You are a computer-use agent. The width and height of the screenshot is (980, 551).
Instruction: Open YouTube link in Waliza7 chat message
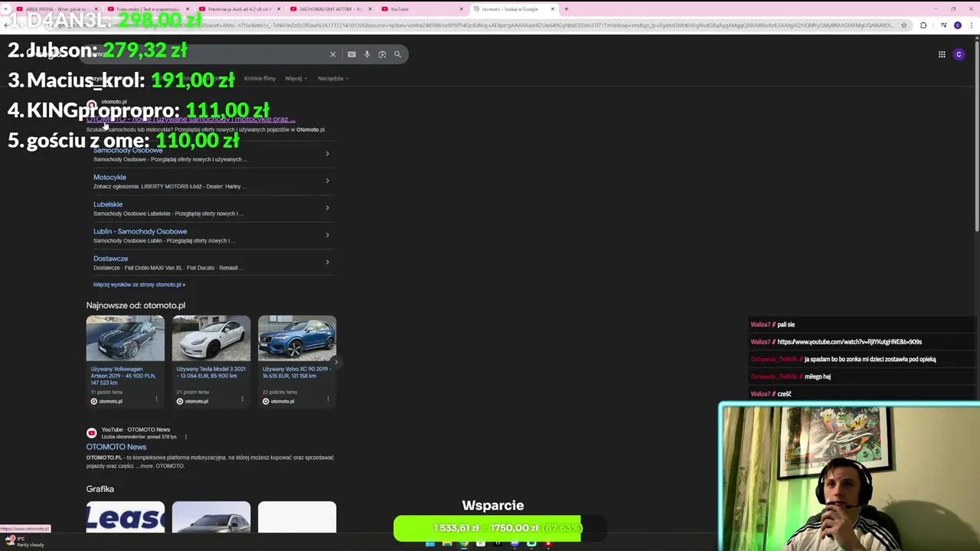(x=849, y=342)
